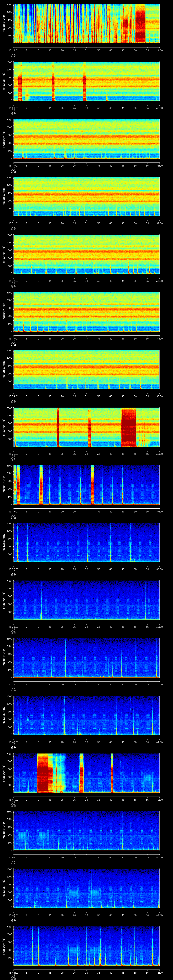This screenshot has height=980, width=173.
Task: Click the spectrogram panel starting at 15:35:00
Action: click(87, 427)
